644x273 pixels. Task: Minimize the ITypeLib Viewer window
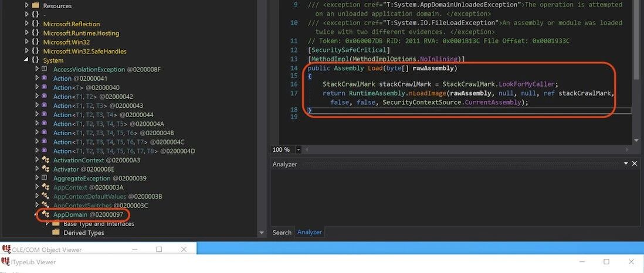tap(581, 261)
